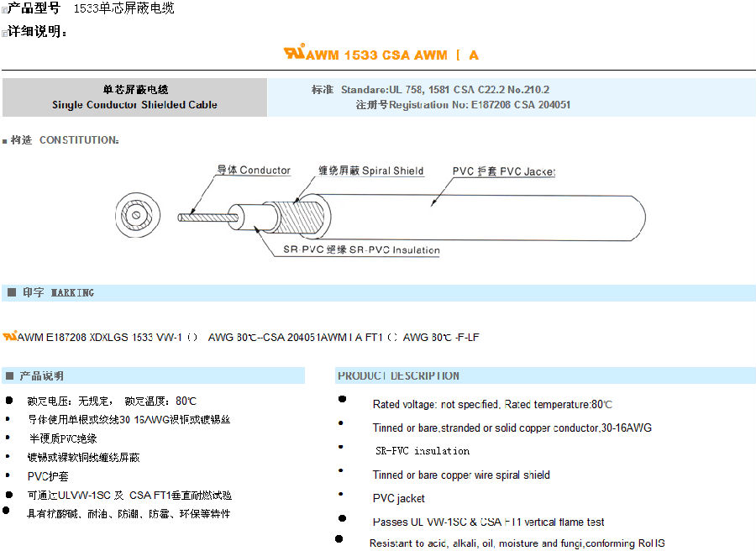Select the product name 1533单芯屏蔽电缆
The width and height of the screenshot is (756, 551).
[124, 8]
